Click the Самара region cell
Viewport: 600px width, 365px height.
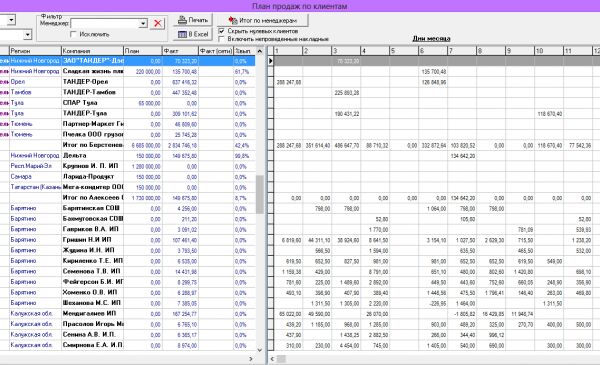point(35,177)
